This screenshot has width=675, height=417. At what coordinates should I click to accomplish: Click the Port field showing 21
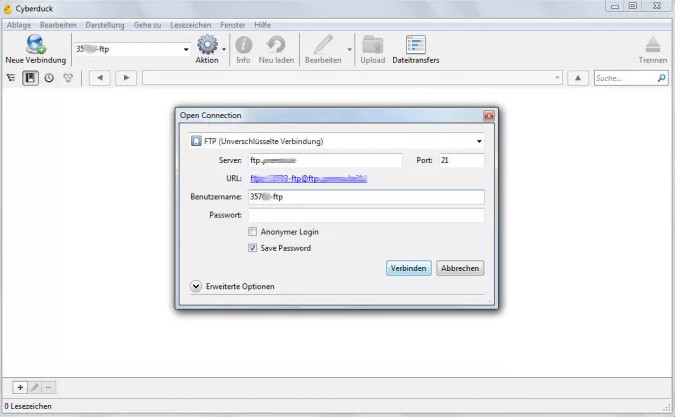(x=461, y=161)
